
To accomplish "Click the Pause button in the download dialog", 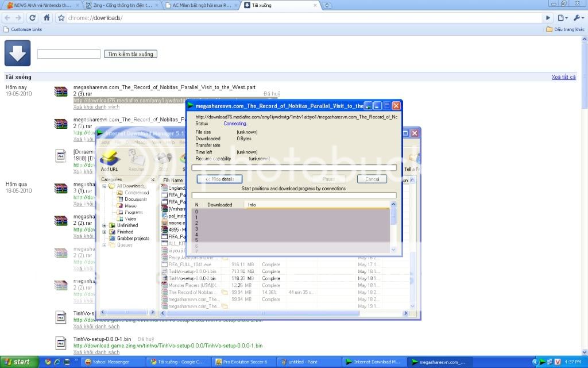I will point(328,179).
